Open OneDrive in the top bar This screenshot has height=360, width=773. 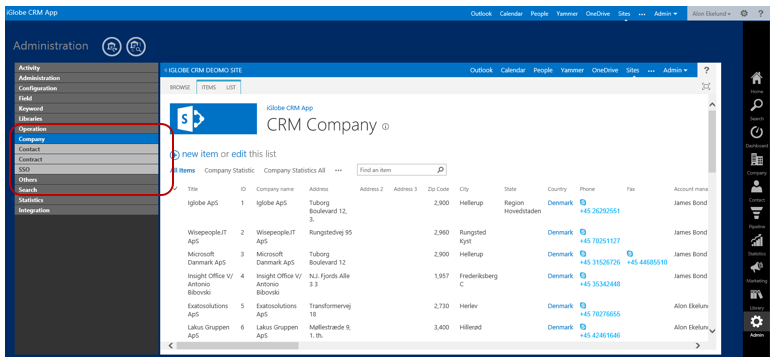point(598,14)
